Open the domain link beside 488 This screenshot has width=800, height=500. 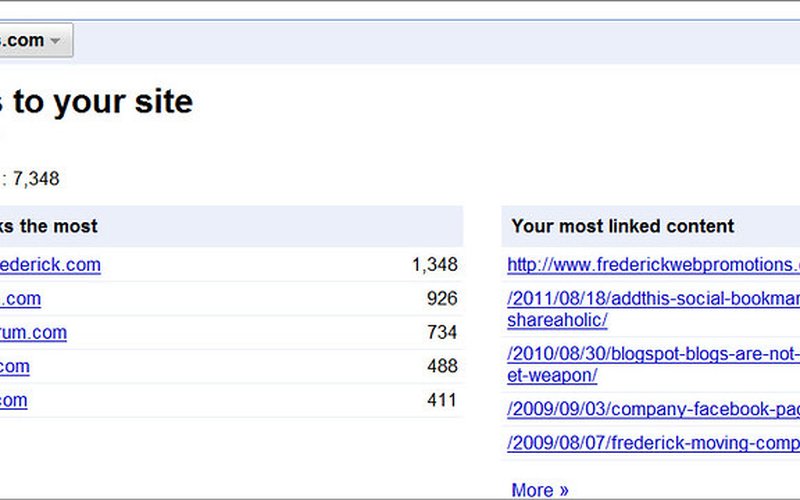pos(15,366)
